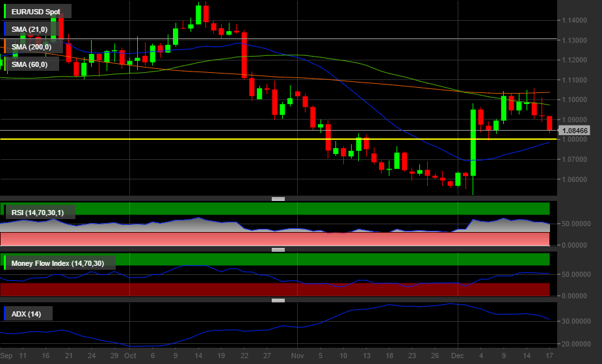Click the EUR/USD Spot series label
Image resolution: width=602 pixels, height=364 pixels.
[39, 11]
